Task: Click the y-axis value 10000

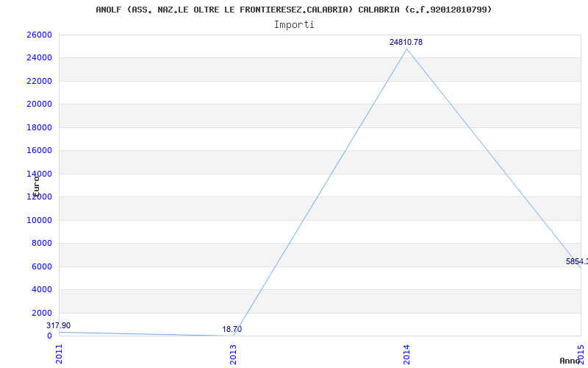Action: click(39, 220)
